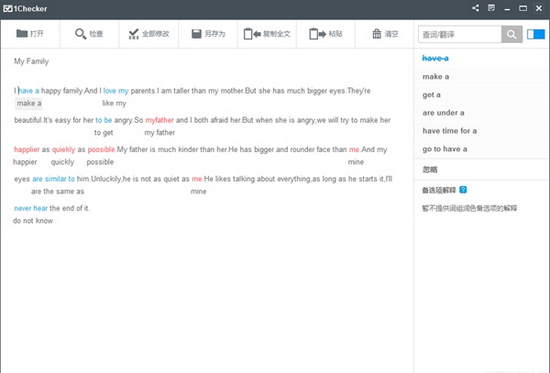Click the blue phrase 'never hear'
This screenshot has width=550, height=373.
[x=31, y=208]
